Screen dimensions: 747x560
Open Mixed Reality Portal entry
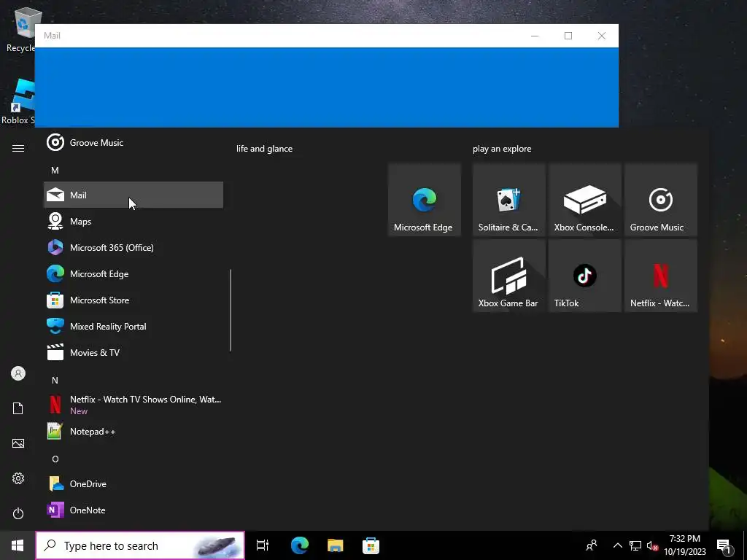[x=133, y=326]
